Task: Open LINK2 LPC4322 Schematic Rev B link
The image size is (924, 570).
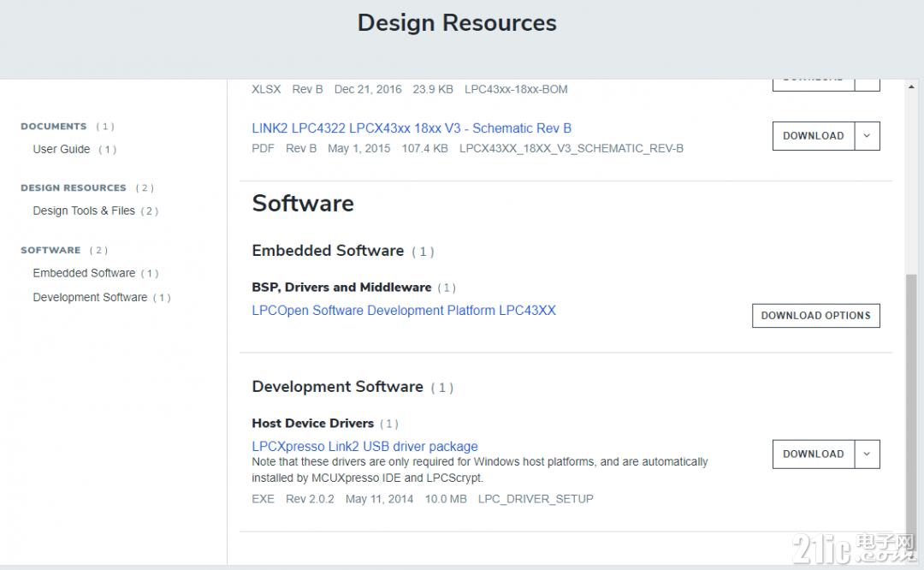Action: 412,128
